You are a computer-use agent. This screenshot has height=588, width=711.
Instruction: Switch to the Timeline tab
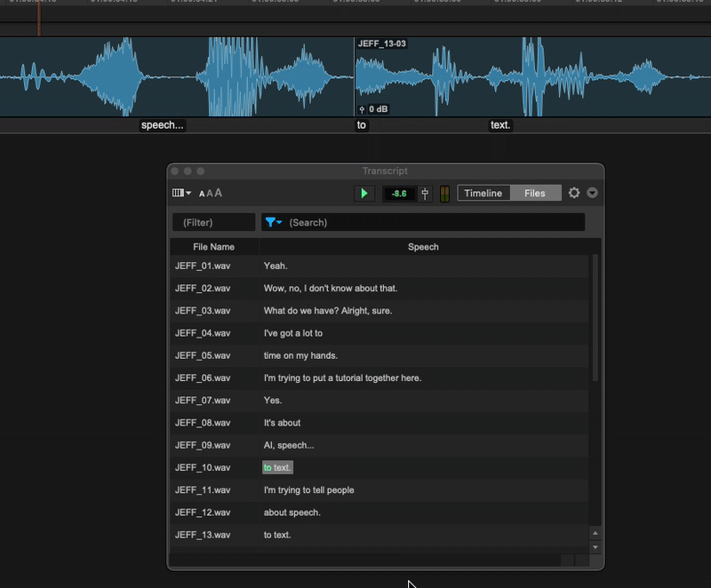coord(483,193)
